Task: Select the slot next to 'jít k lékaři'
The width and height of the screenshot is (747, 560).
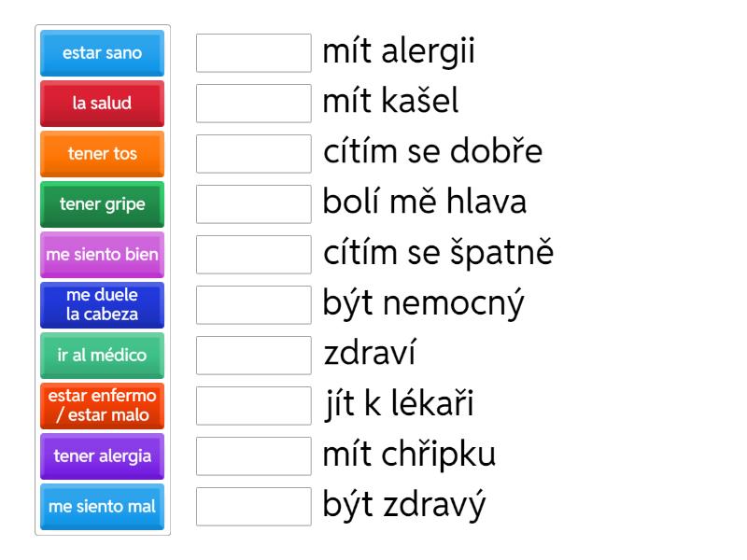Action: coord(254,406)
